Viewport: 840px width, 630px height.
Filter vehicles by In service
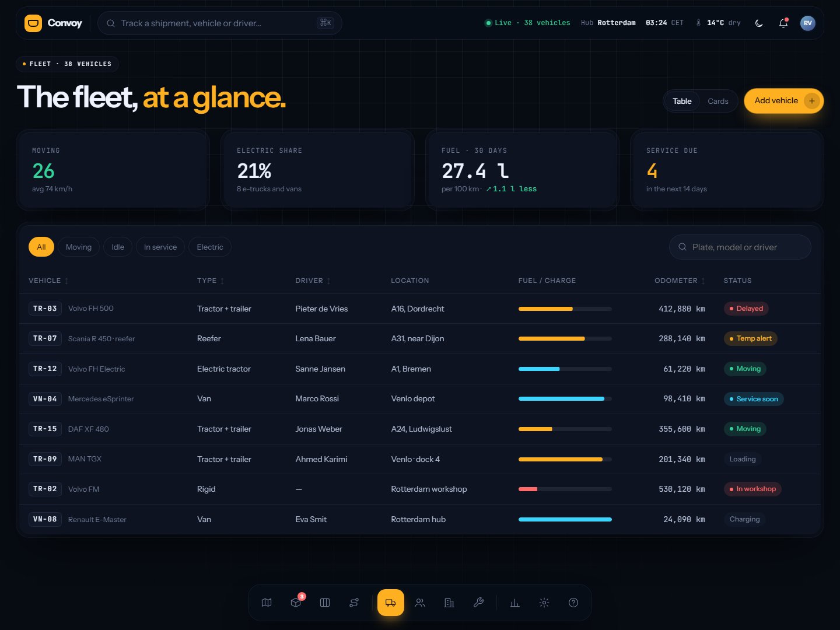[x=160, y=247]
